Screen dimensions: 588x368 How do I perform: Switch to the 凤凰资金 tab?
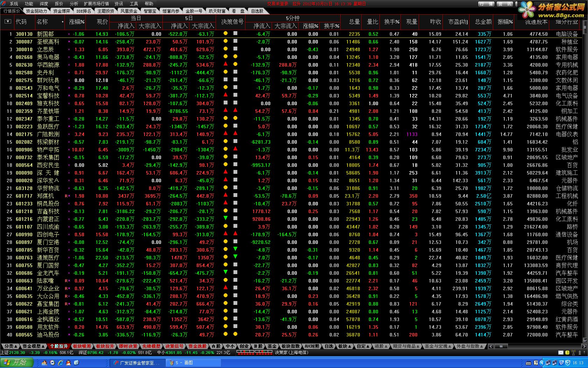pyautogui.click(x=129, y=11)
